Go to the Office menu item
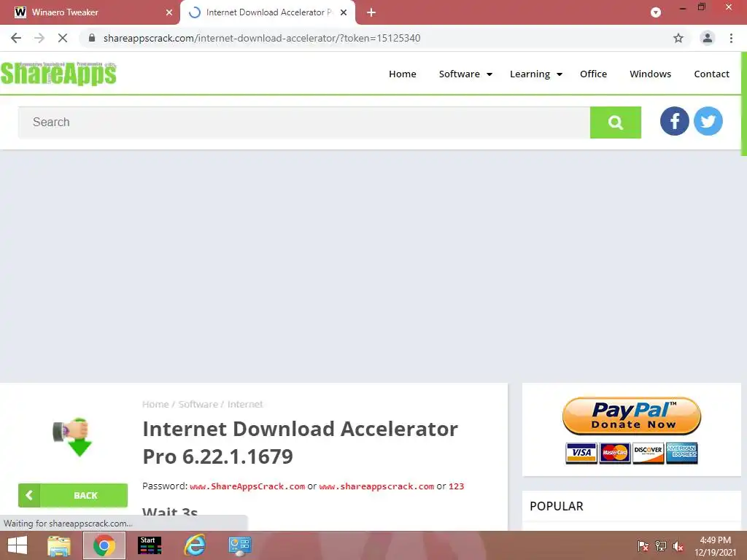 [593, 74]
